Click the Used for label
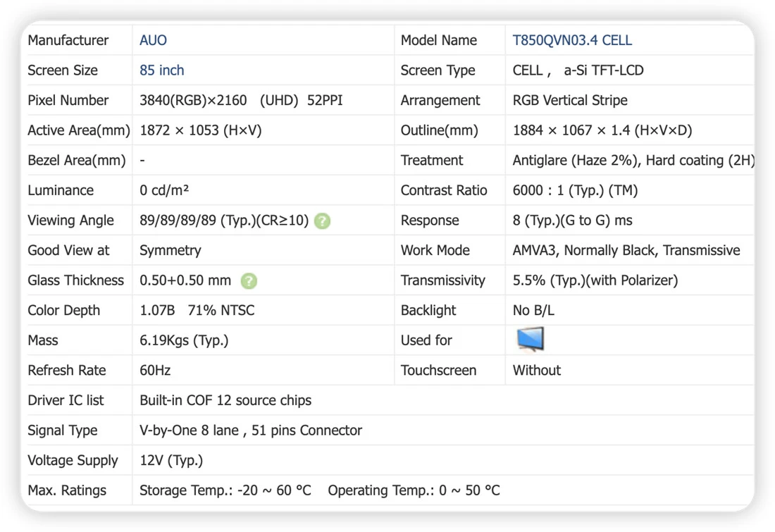Viewport: 775px width, 532px height. (426, 340)
